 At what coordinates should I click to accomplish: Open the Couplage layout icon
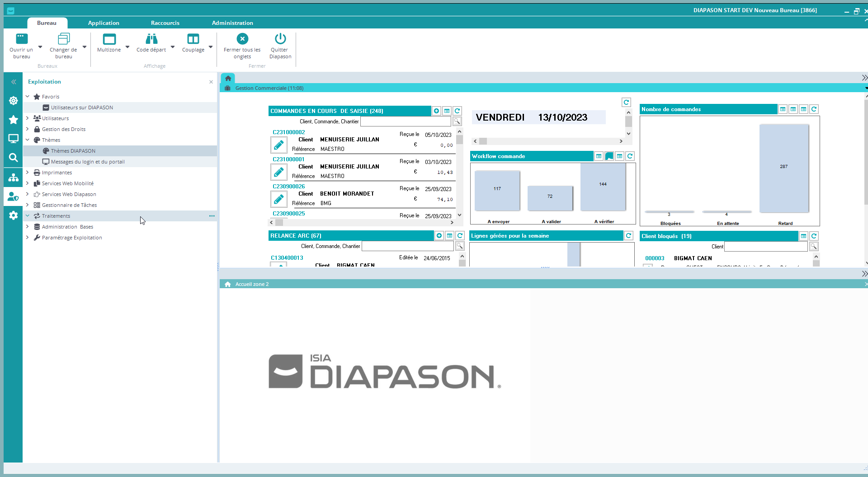pos(193,39)
